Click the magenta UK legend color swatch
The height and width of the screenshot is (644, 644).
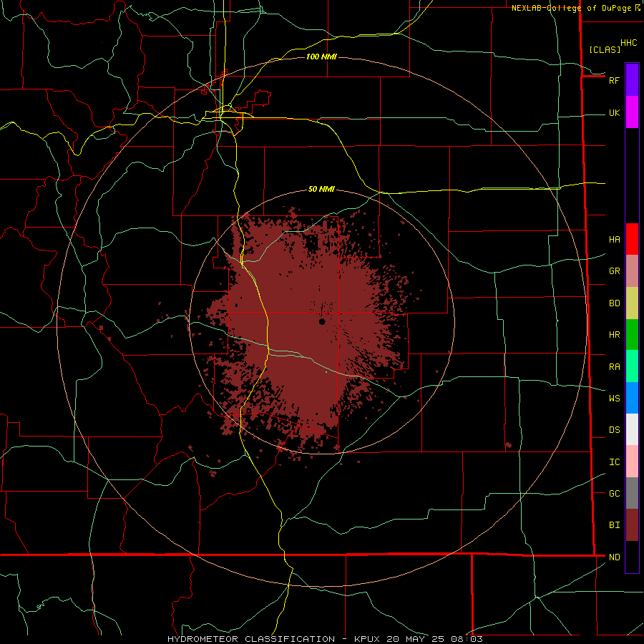point(632,112)
